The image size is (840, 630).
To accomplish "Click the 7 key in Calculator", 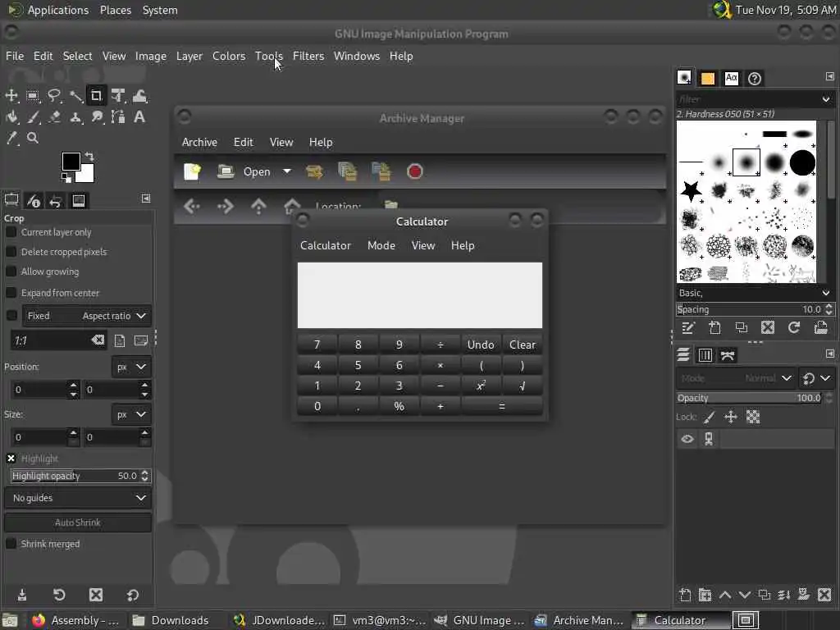I will pyautogui.click(x=317, y=345).
